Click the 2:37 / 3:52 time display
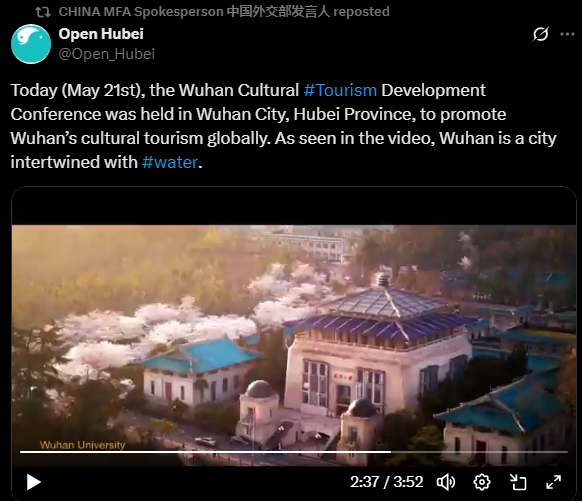Screen dimensions: 582x501 386,482
